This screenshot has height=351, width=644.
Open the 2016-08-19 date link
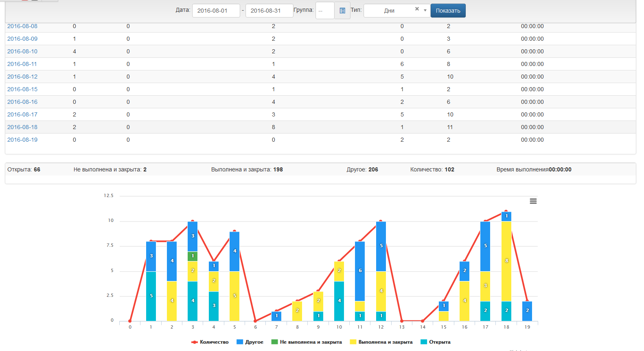(22, 140)
